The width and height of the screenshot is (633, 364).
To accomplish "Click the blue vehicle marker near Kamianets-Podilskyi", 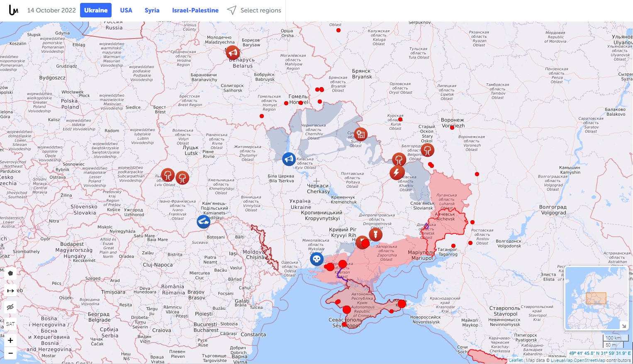I will pyautogui.click(x=203, y=222).
